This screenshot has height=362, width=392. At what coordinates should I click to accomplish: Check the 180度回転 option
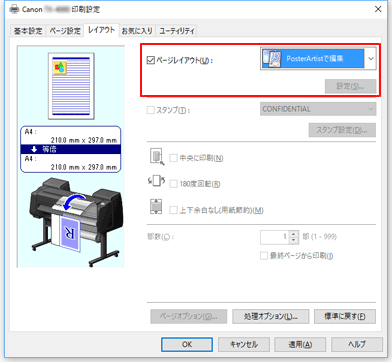173,184
